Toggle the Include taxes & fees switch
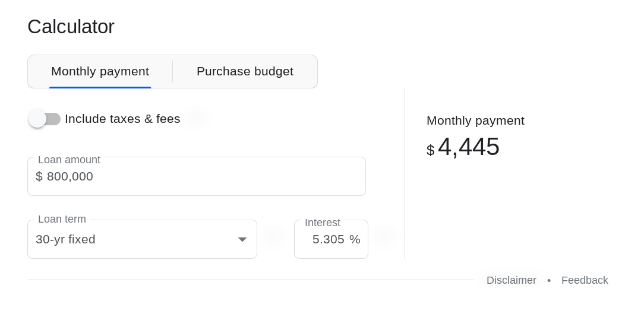This screenshot has width=644, height=317. pos(45,119)
